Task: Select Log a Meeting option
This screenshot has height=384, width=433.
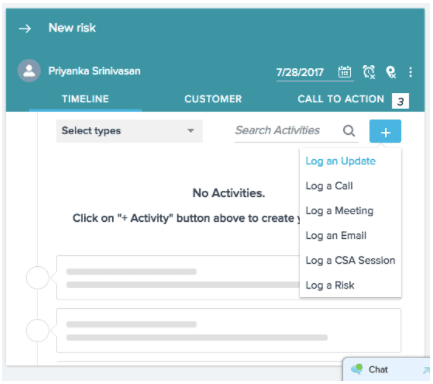Action: (x=339, y=211)
